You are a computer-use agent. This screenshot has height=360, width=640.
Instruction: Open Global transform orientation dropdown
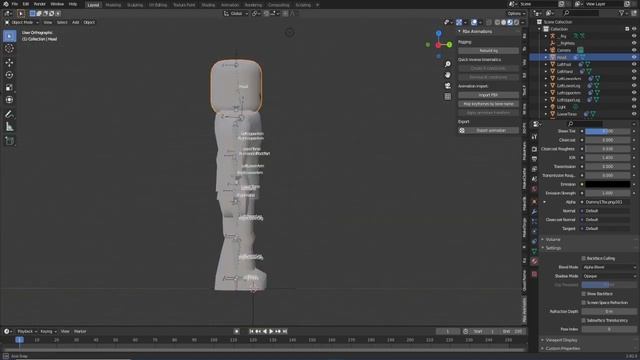236,13
